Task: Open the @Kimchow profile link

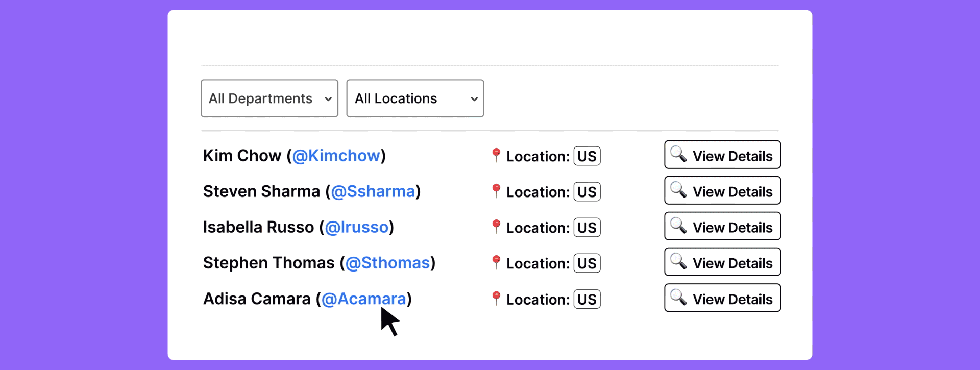Action: coord(337,156)
